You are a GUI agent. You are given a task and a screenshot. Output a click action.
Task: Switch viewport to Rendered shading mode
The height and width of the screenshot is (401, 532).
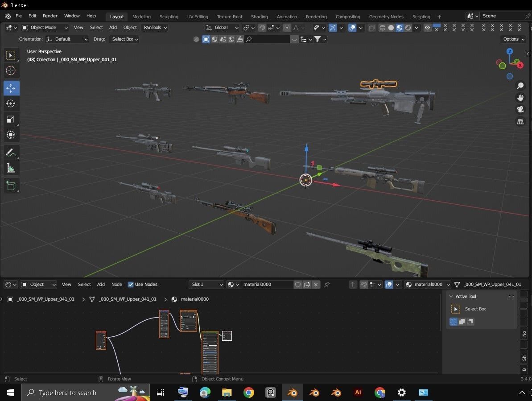pos(408,28)
